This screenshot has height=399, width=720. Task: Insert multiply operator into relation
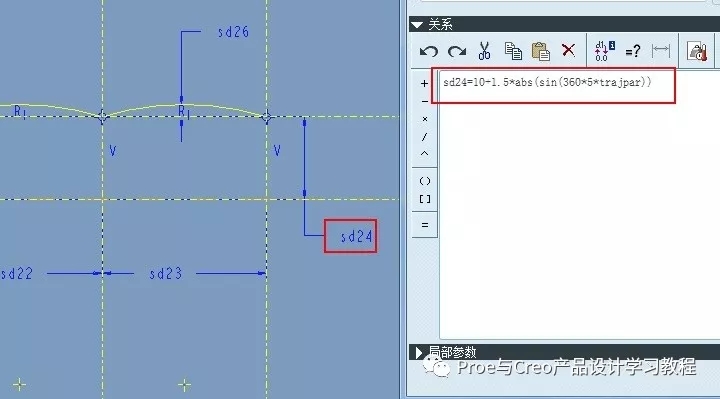pyautogui.click(x=425, y=119)
